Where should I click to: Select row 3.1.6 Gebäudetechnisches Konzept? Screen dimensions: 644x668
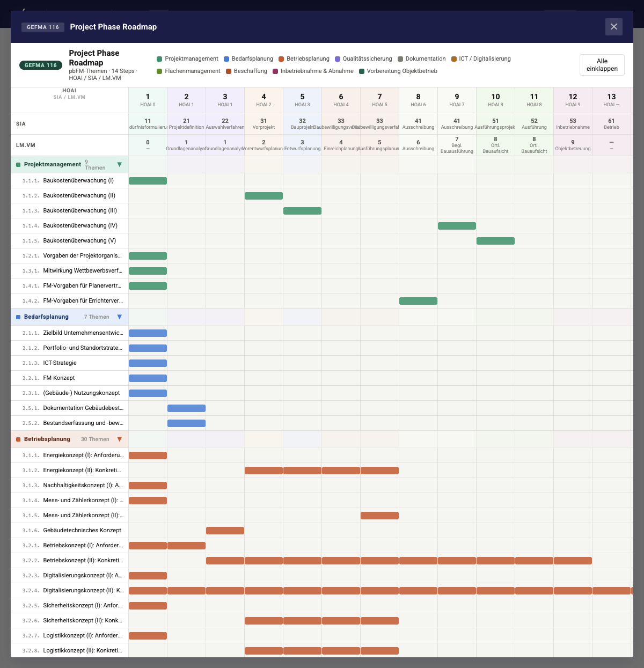pyautogui.click(x=70, y=531)
